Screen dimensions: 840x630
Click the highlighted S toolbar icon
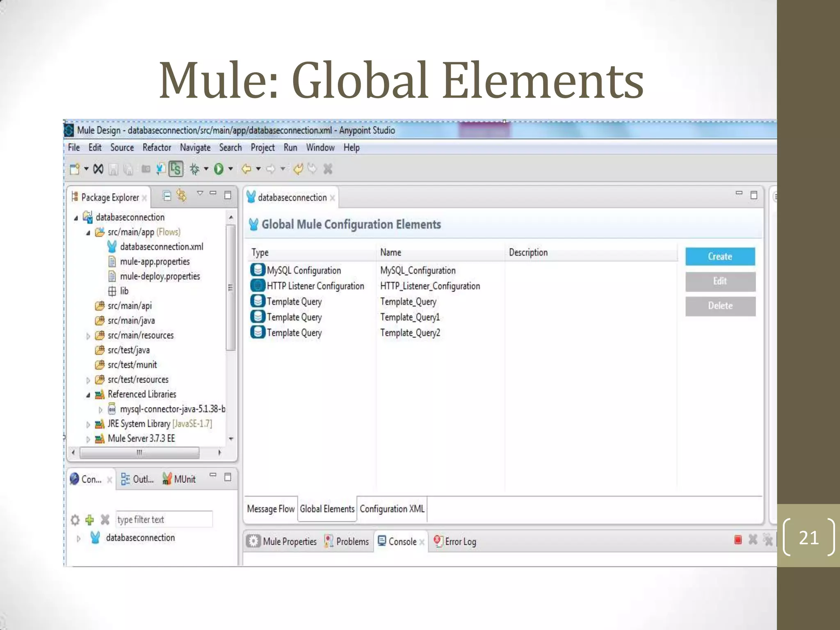pyautogui.click(x=176, y=169)
